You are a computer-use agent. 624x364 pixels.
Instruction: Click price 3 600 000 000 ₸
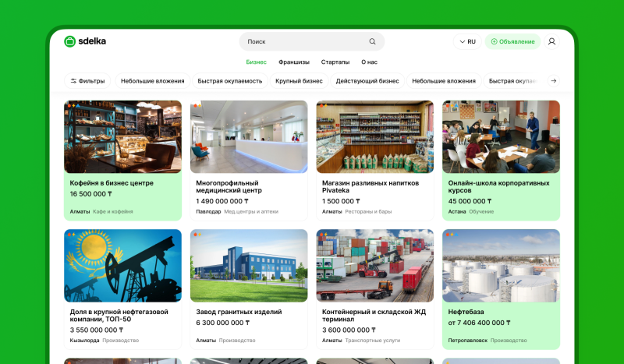[x=349, y=330]
